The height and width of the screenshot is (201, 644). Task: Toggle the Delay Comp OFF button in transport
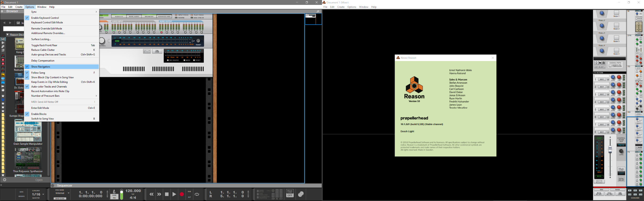point(290,193)
